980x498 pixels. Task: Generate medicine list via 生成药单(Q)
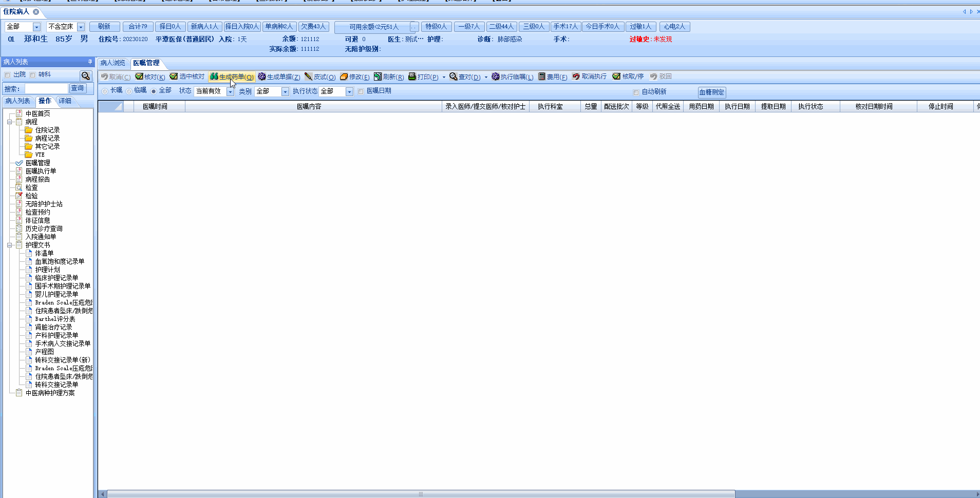[232, 76]
